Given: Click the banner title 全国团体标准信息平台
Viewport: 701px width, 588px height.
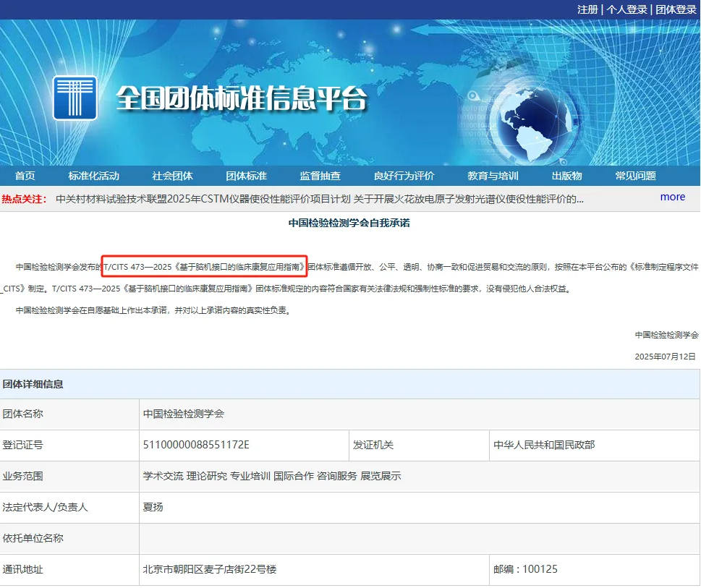Looking at the screenshot, I should click(x=242, y=98).
